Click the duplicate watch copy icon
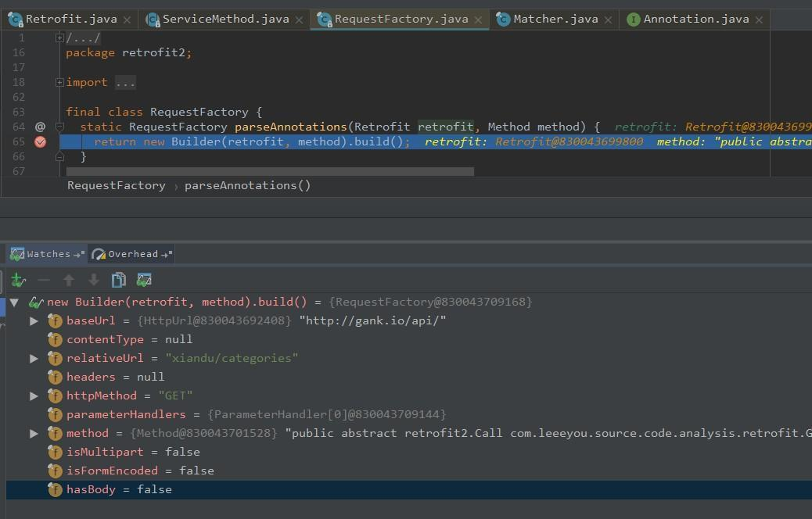This screenshot has height=519, width=812. pos(119,280)
